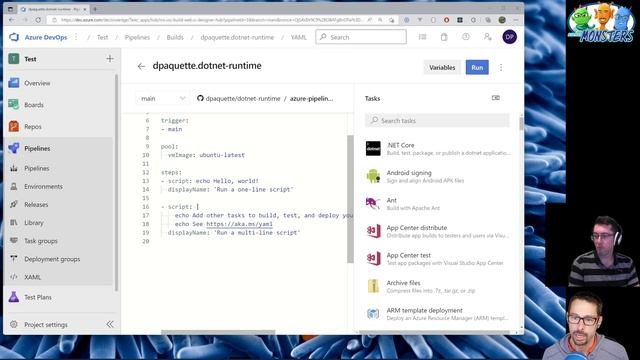Open the DP user avatar
This screenshot has width=640, height=360.
(509, 37)
